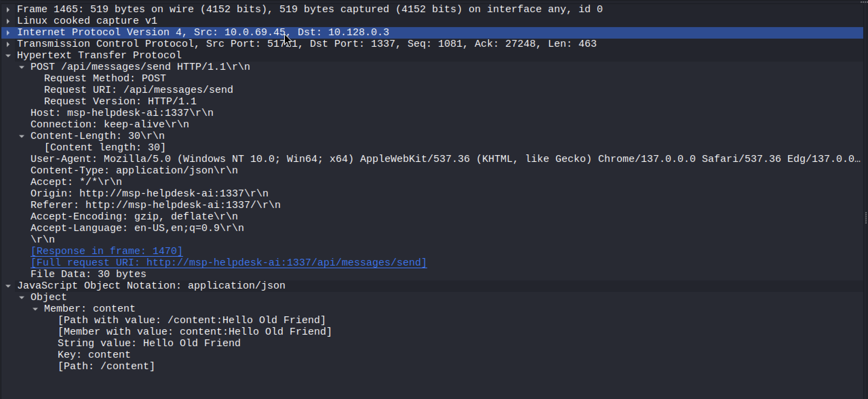Screen dimensions: 868x399
Task: Click the Full request URI link
Action: [x=228, y=262]
